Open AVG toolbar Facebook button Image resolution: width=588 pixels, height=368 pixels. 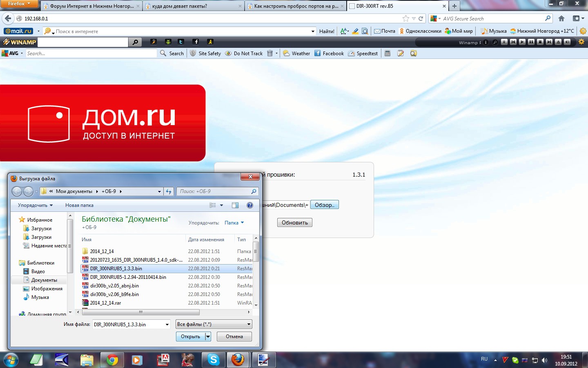(329, 54)
